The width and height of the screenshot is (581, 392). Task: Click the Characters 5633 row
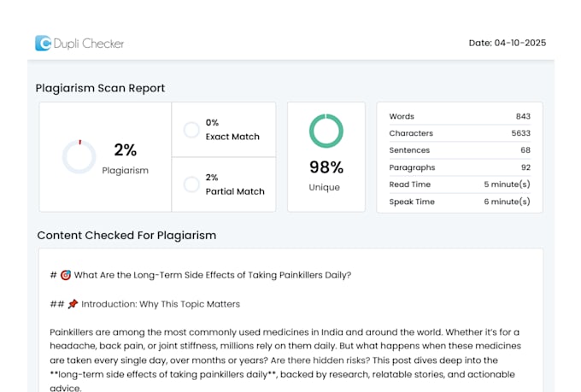coord(460,133)
